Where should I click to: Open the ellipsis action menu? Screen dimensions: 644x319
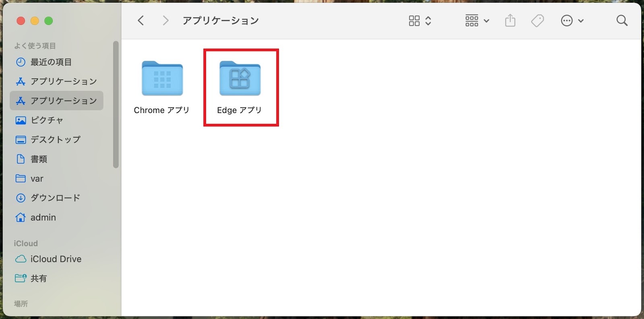567,21
